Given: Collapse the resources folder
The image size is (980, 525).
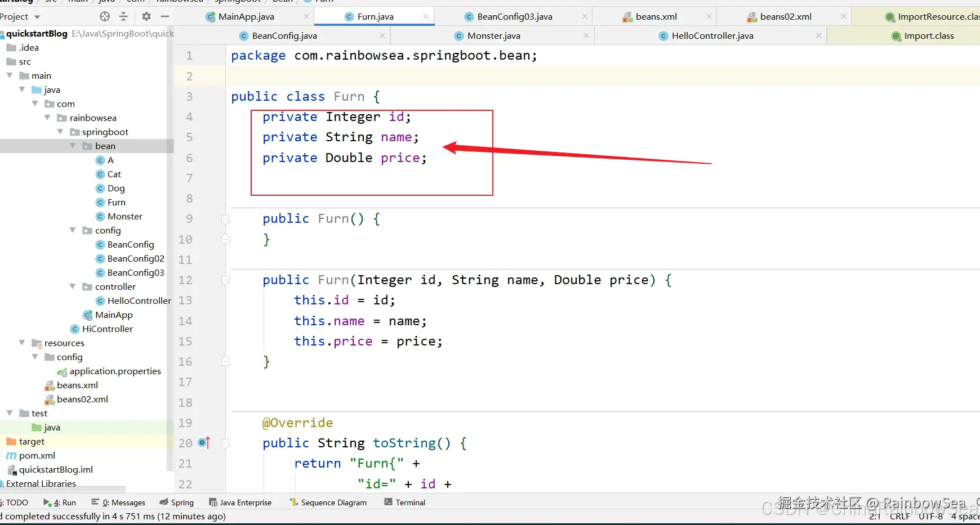Looking at the screenshot, I should pos(23,343).
